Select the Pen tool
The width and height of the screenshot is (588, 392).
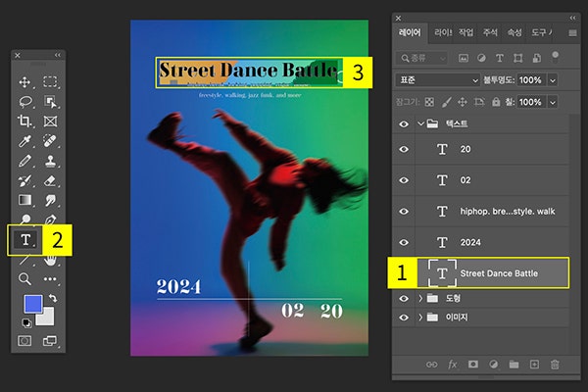[x=50, y=219]
